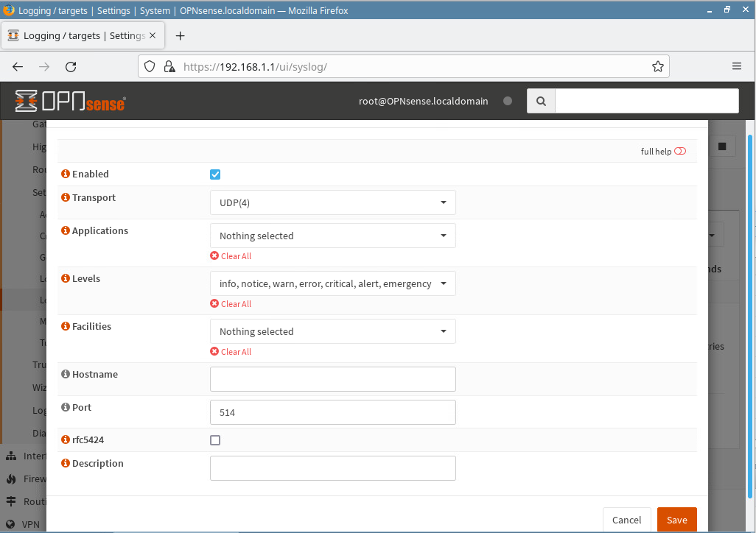Click the Firefox reload page icon
756x533 pixels.
click(x=71, y=66)
